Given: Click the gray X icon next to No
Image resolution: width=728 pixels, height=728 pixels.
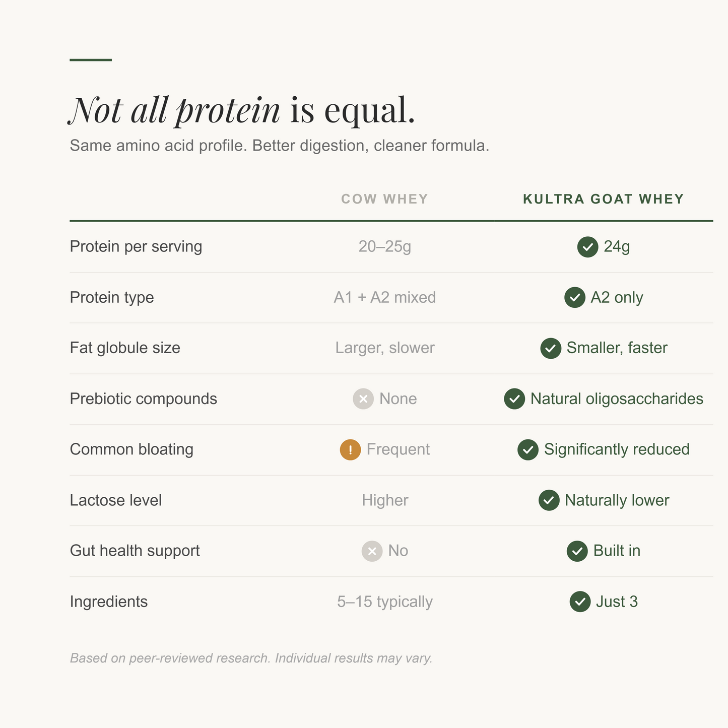Looking at the screenshot, I should pos(372,551).
